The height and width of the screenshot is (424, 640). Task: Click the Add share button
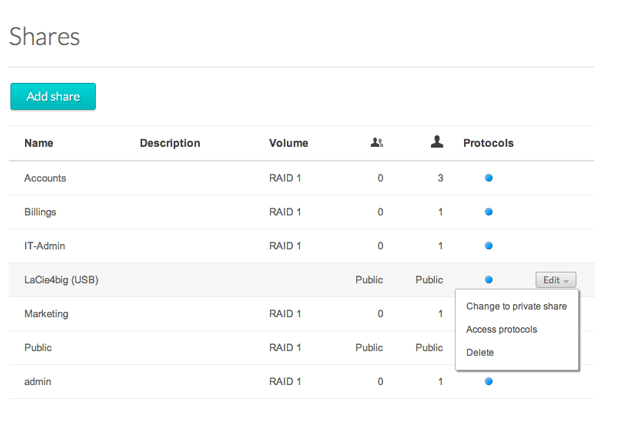53,97
